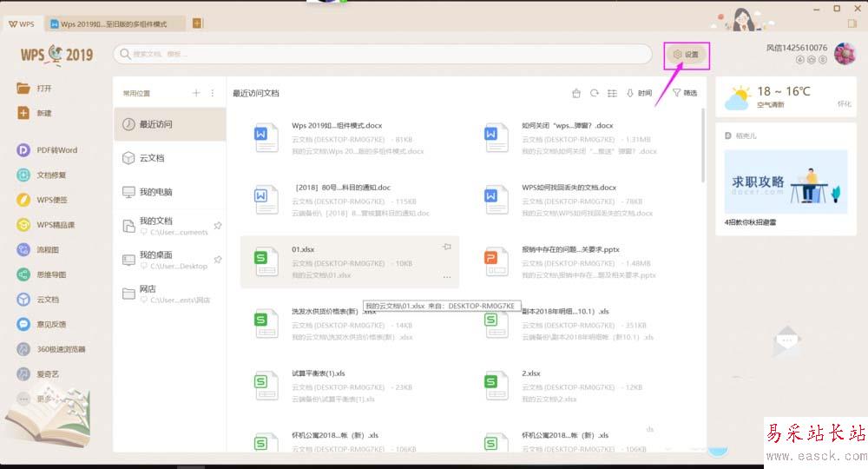Screen dimensions: 868x469
Task: Switch to list view layout icon
Action: [x=612, y=93]
